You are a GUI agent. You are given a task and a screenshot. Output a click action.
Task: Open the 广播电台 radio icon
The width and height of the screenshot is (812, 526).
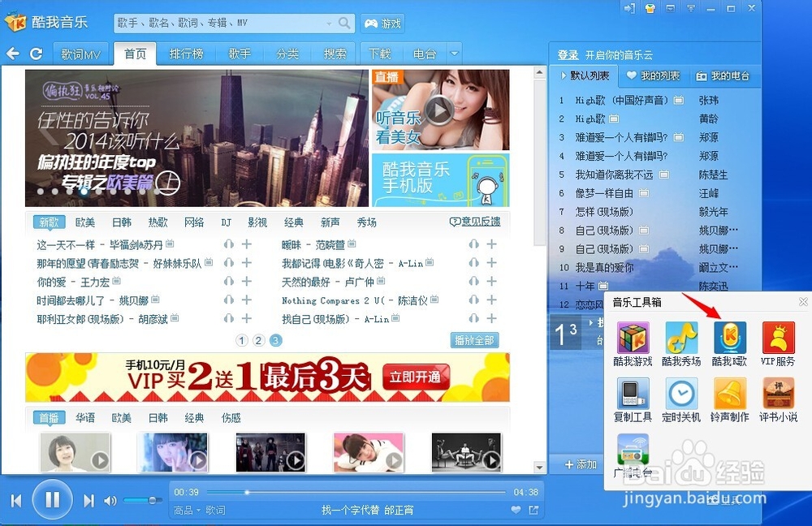click(x=633, y=450)
